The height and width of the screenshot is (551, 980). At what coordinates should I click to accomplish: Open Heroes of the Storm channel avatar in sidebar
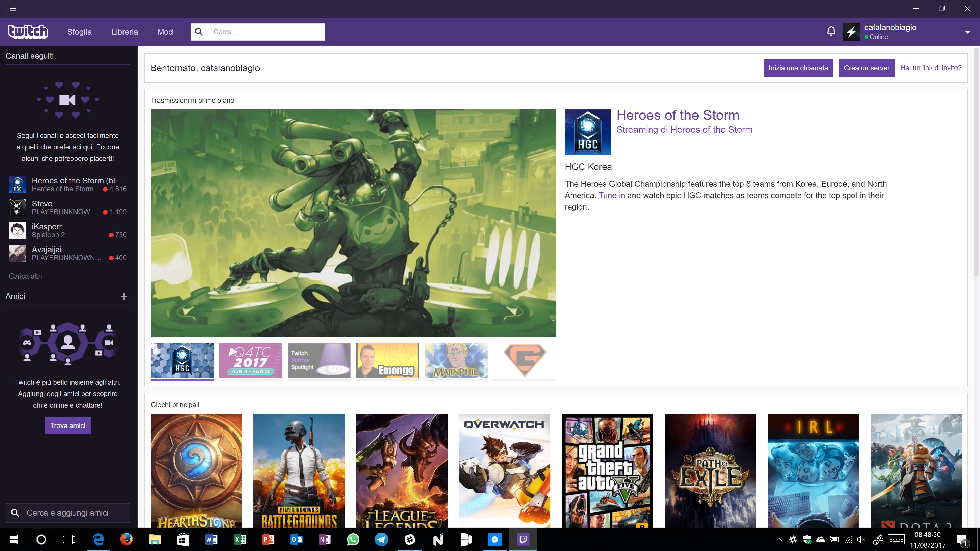pos(18,184)
